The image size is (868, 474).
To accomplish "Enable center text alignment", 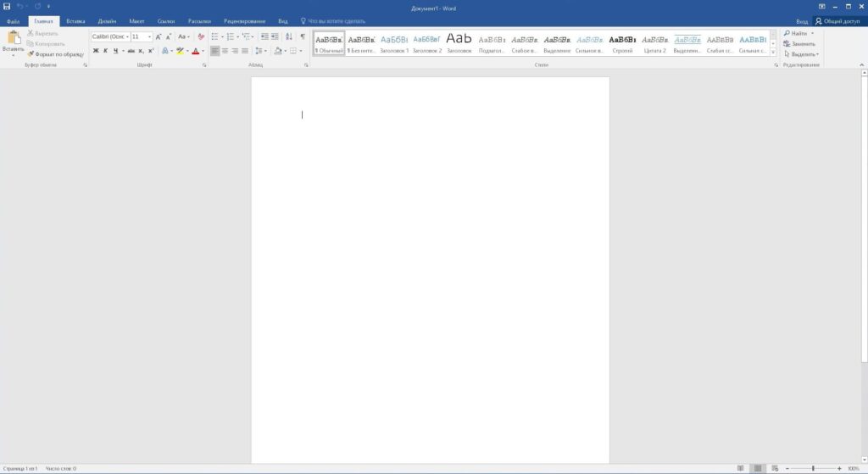I will (x=225, y=51).
